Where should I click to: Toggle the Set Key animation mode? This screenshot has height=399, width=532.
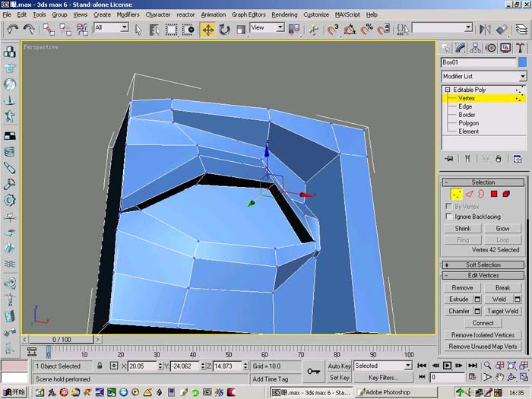pos(339,377)
